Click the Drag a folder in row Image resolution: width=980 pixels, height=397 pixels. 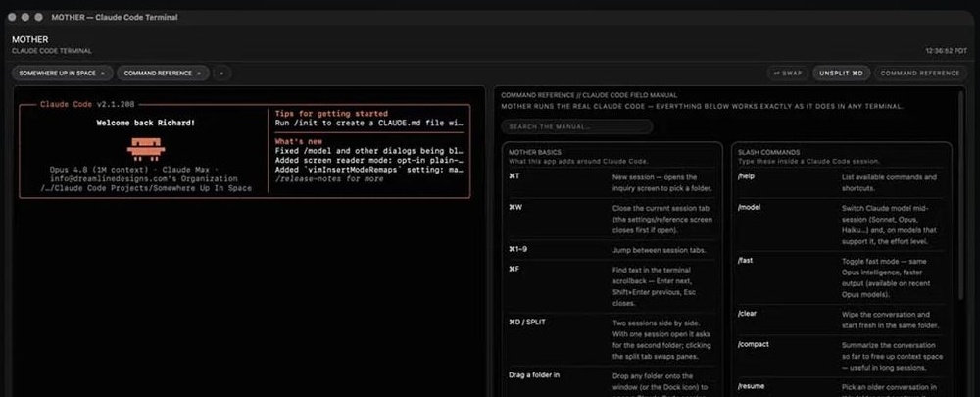(x=612, y=382)
